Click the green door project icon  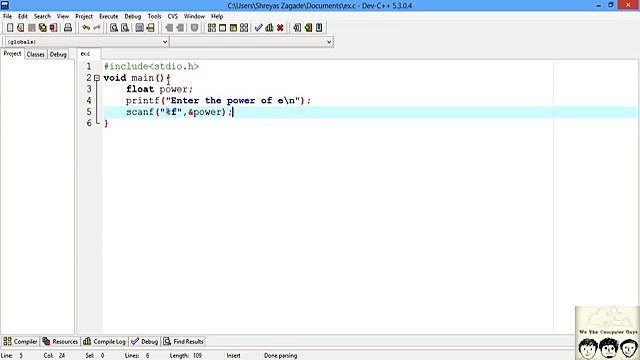(x=308, y=28)
